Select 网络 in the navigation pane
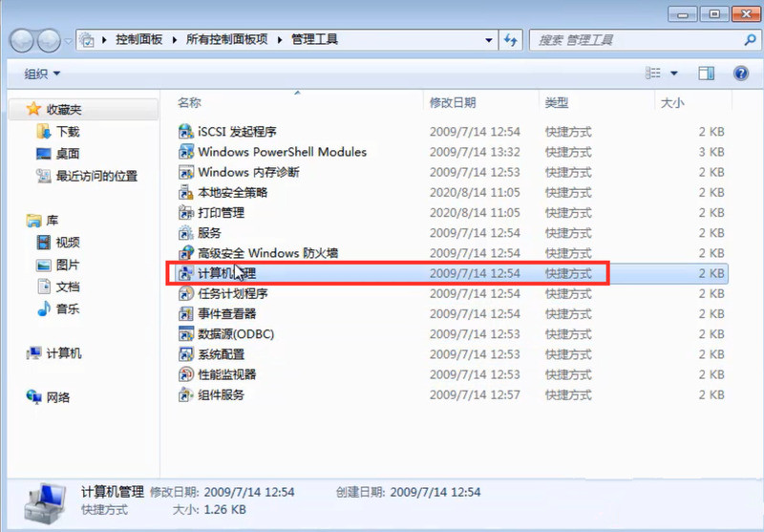The width and height of the screenshot is (764, 532). pyautogui.click(x=58, y=397)
